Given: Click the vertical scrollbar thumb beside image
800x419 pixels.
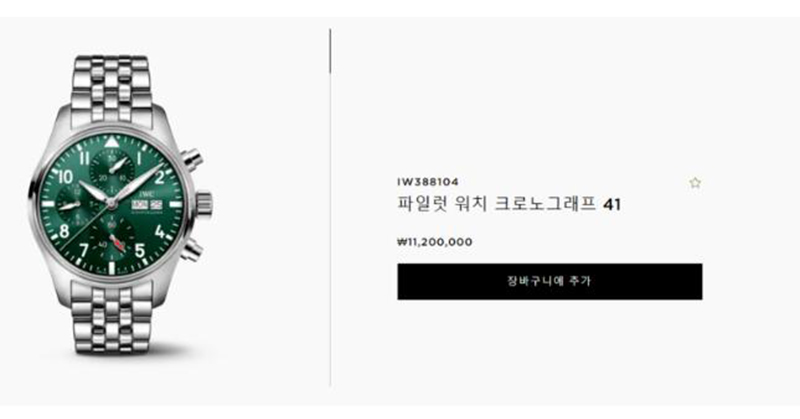Looking at the screenshot, I should [330, 51].
